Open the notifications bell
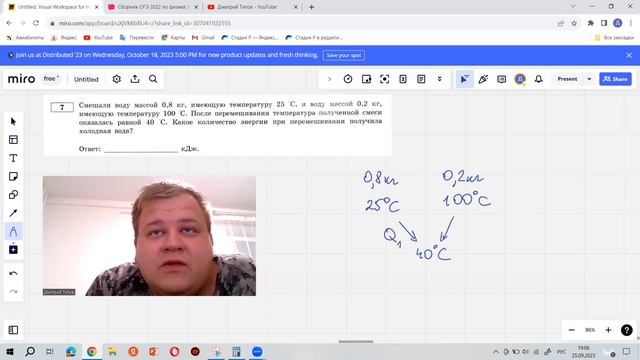Viewport: 640px width, 360px height. [539, 79]
